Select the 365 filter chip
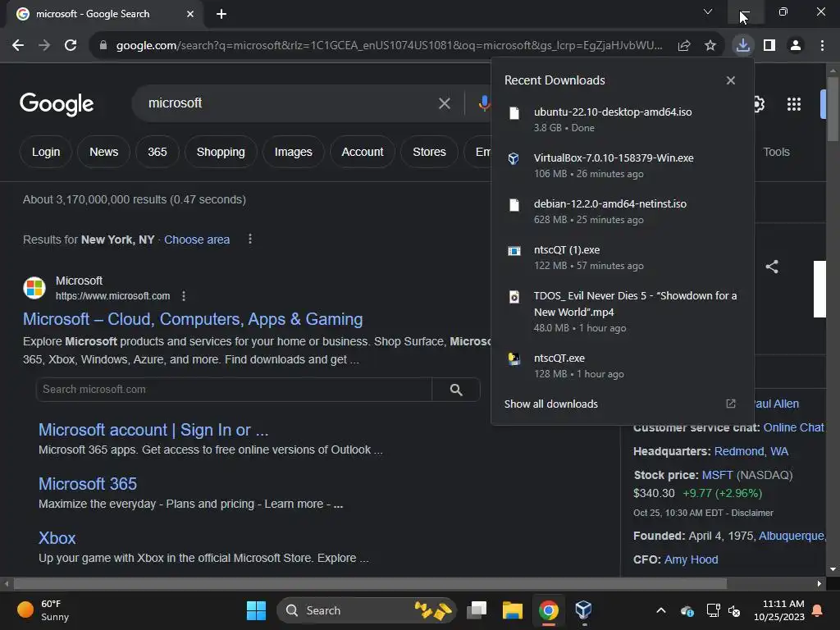Viewport: 840px width, 630px height. click(157, 152)
